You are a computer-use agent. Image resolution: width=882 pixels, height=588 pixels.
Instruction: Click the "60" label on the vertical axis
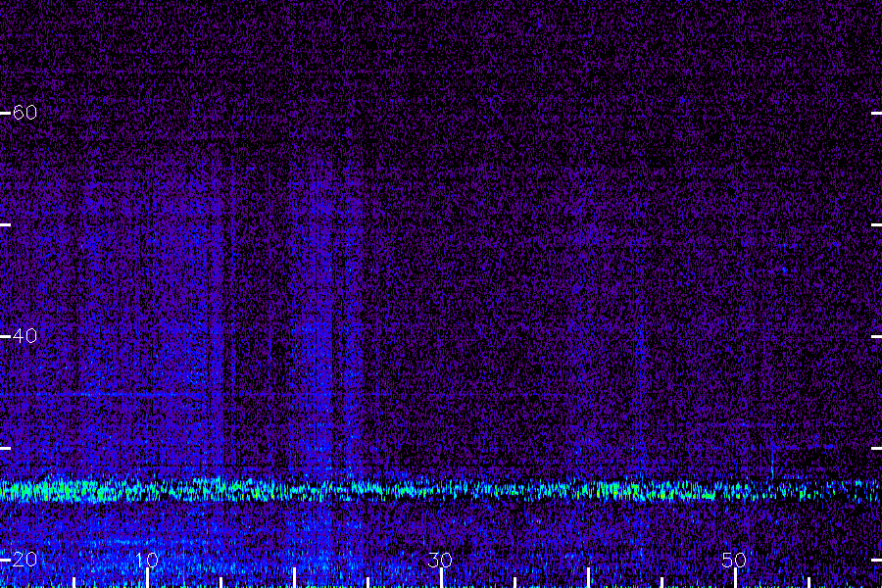click(24, 113)
